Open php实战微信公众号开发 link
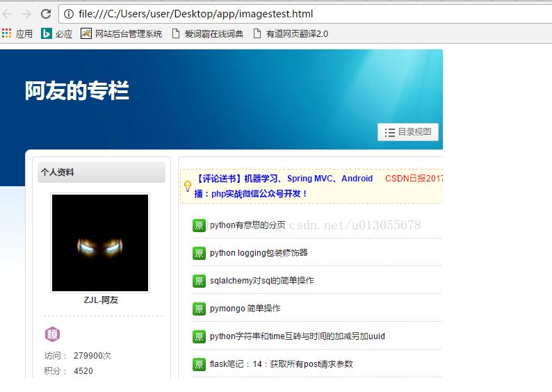Viewport: 552px width, 392px height. tap(251, 193)
